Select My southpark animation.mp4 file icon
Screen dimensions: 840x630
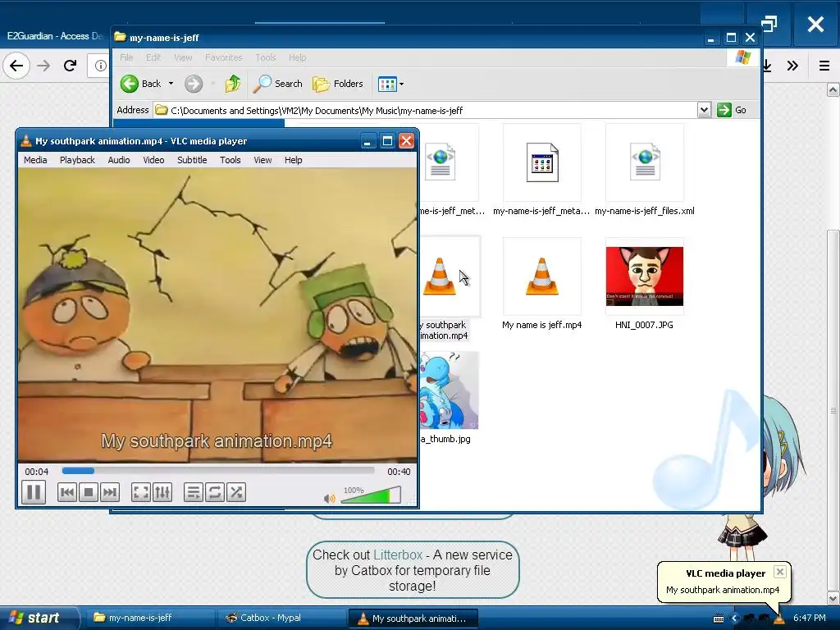pyautogui.click(x=440, y=276)
